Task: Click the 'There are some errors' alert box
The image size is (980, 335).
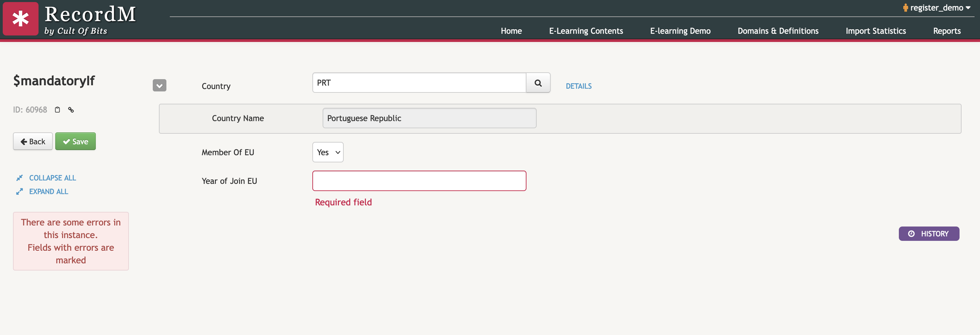Action: 71,241
